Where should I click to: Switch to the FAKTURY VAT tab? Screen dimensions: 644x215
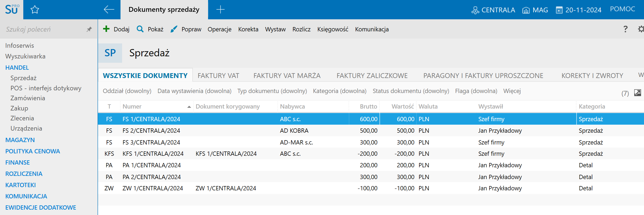tap(218, 76)
